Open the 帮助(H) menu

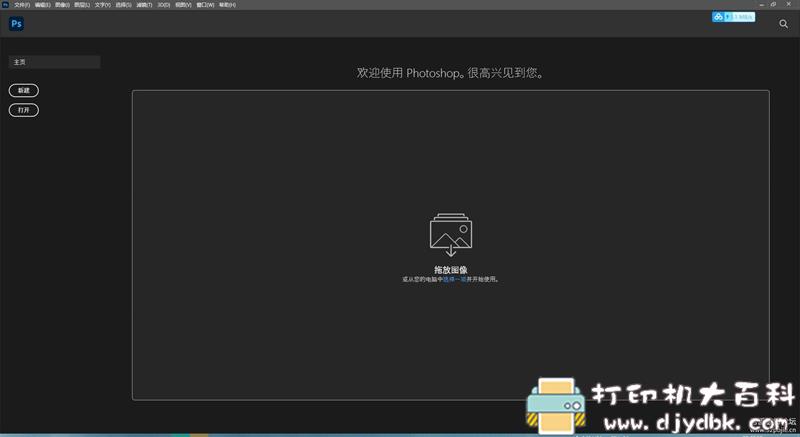pyautogui.click(x=227, y=5)
